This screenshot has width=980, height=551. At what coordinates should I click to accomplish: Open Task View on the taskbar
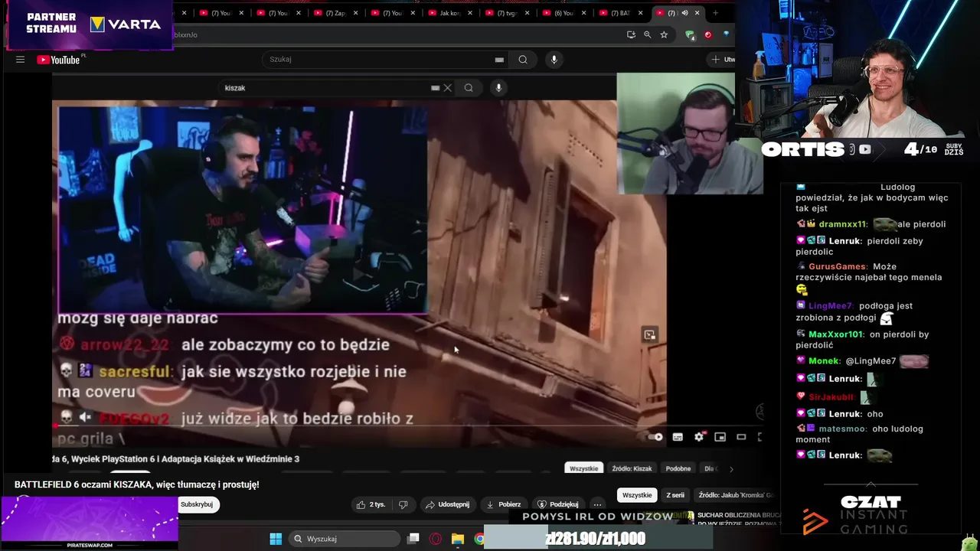click(413, 539)
